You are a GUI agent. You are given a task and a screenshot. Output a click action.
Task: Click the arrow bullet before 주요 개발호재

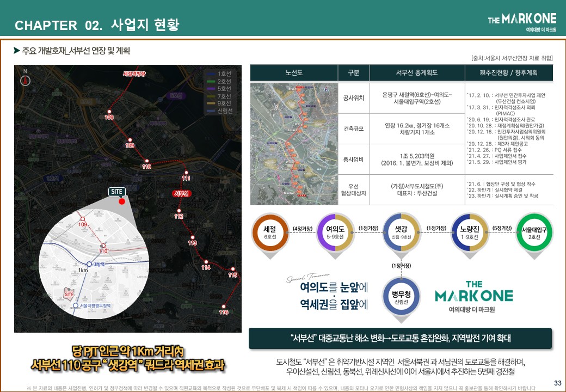click(17, 51)
